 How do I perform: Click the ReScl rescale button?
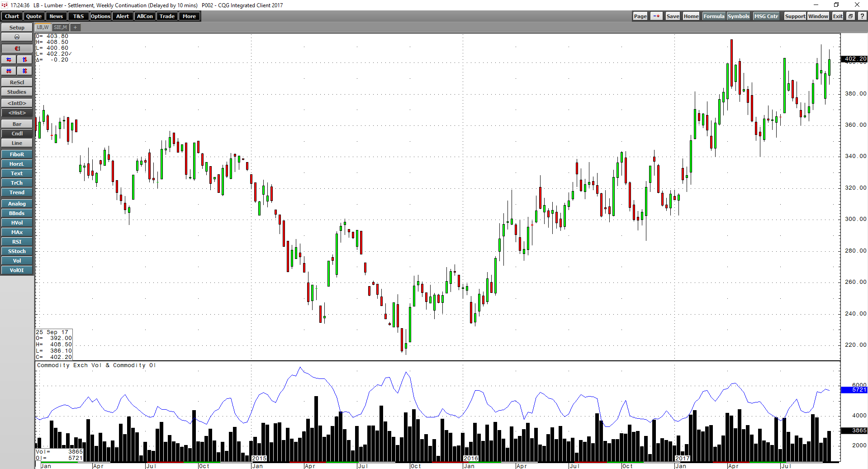click(x=17, y=82)
